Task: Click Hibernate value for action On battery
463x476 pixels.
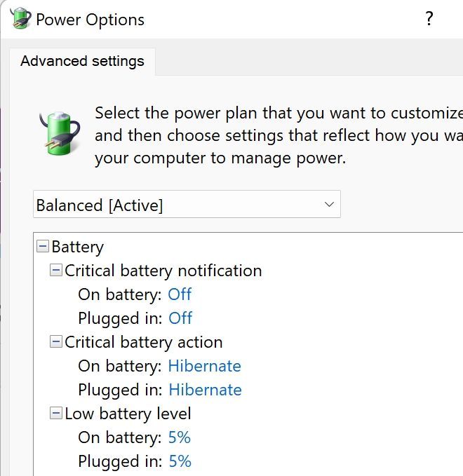Action: click(x=204, y=366)
